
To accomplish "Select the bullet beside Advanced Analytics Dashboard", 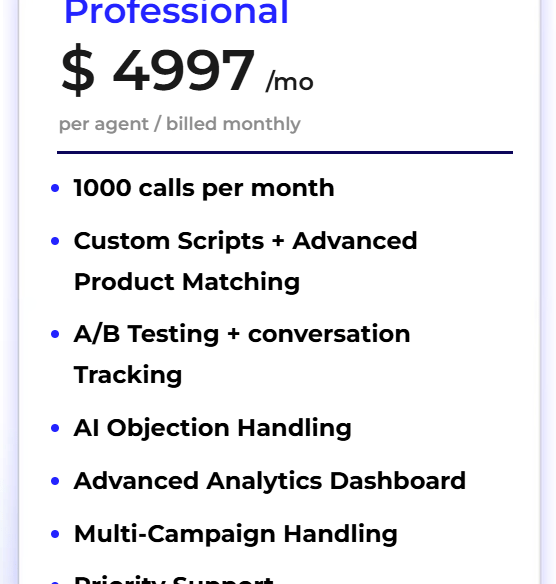I will coord(55,481).
